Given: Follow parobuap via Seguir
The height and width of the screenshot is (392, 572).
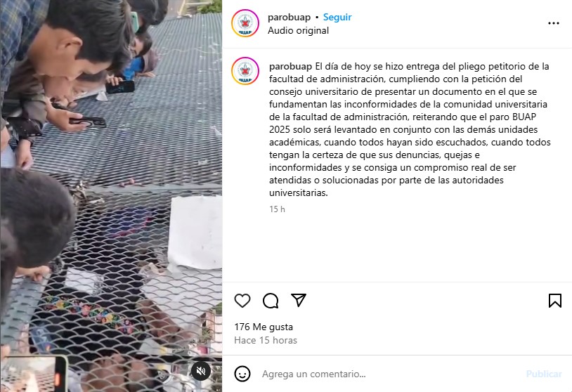Looking at the screenshot, I should tap(337, 17).
